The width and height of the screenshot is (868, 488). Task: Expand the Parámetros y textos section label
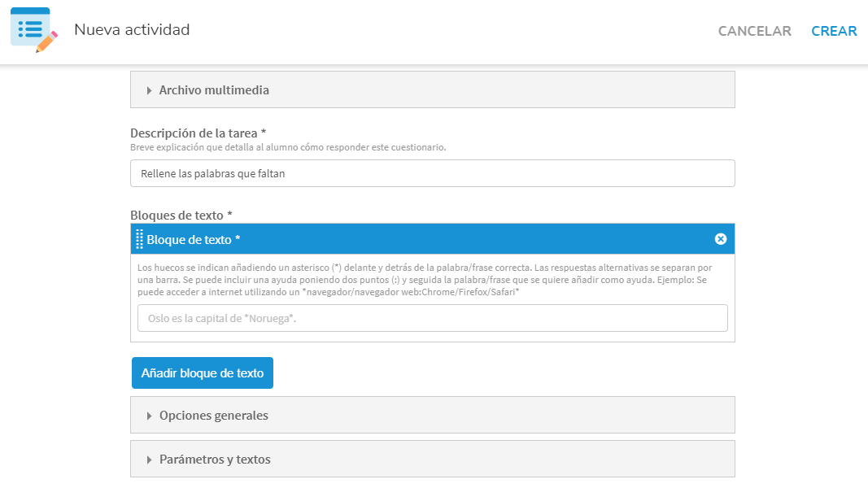[x=215, y=460]
